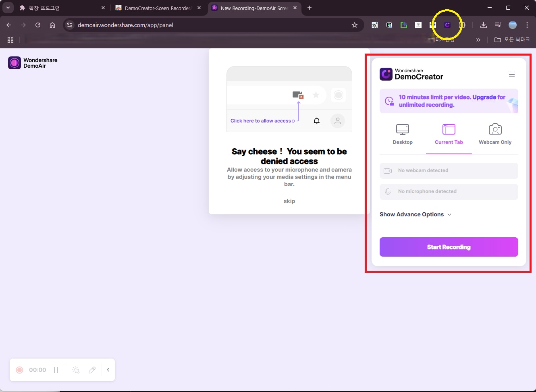Close the DemoCreator-Screen Recorder tab

(199, 8)
